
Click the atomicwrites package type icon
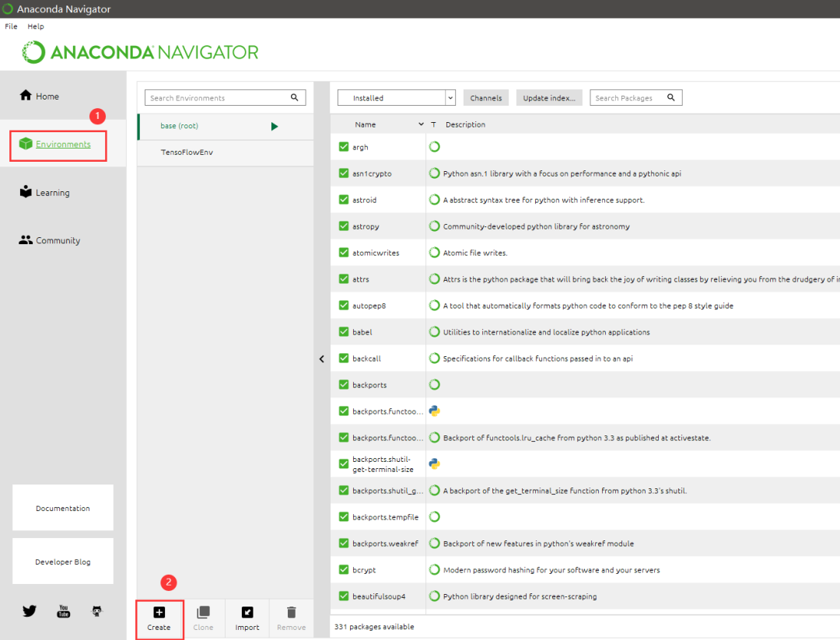click(435, 252)
